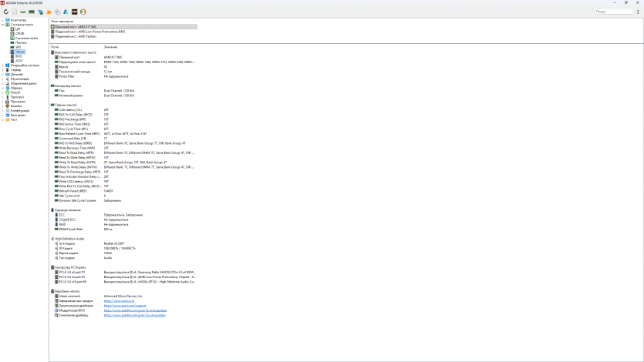Click the green memory module toolbar icon
The image size is (644, 362).
[x=32, y=12]
